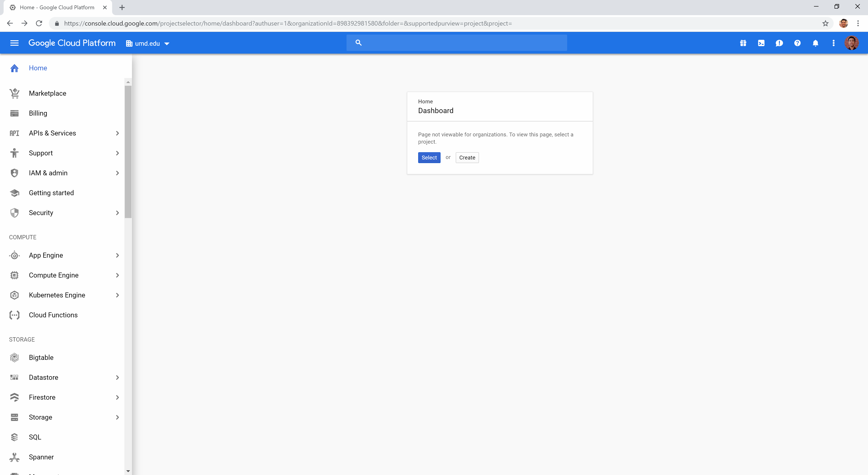Open the Spanner menu item
868x475 pixels.
(x=62, y=457)
